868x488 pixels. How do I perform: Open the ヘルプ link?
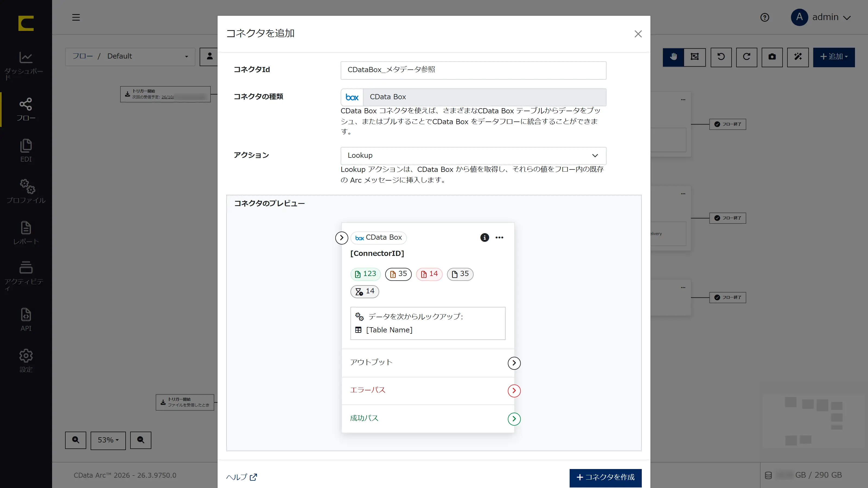(x=241, y=477)
